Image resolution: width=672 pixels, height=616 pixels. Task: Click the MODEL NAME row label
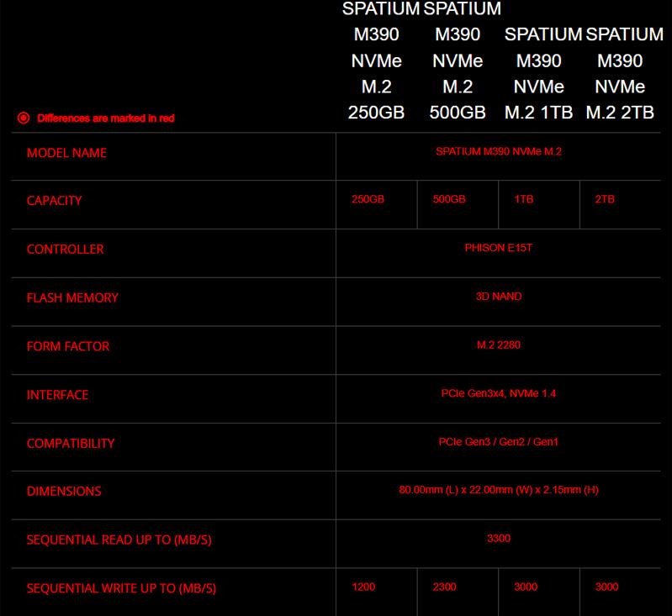pyautogui.click(x=66, y=153)
